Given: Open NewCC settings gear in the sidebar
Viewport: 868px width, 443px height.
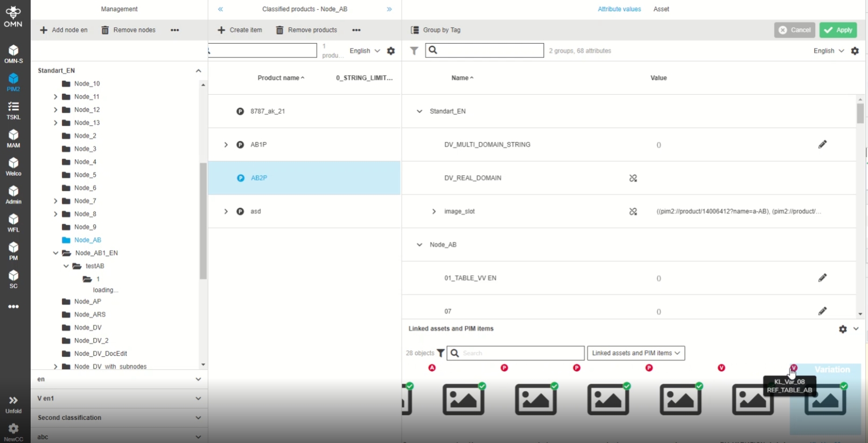Looking at the screenshot, I should coord(13,432).
